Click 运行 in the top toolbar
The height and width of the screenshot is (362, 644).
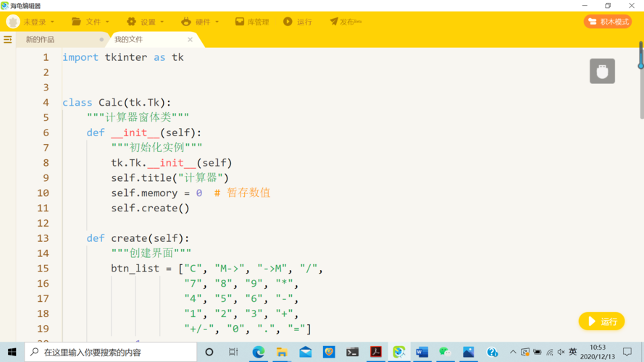298,22
